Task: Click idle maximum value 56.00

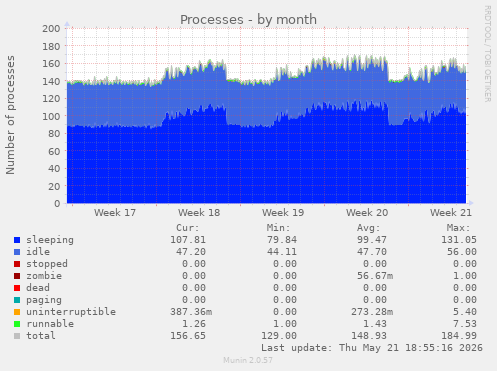Action: pos(462,252)
